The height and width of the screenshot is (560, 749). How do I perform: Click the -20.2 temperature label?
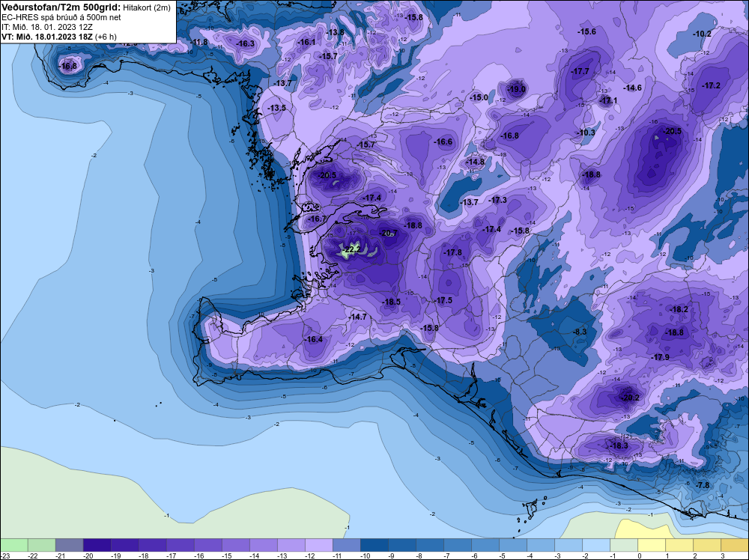pos(630,398)
